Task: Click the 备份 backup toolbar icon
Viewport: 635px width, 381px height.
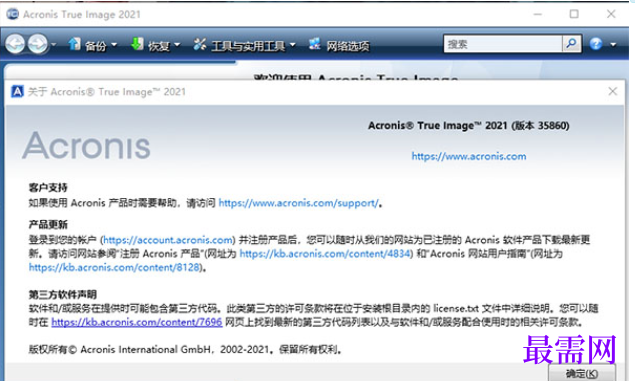Action: point(74,44)
